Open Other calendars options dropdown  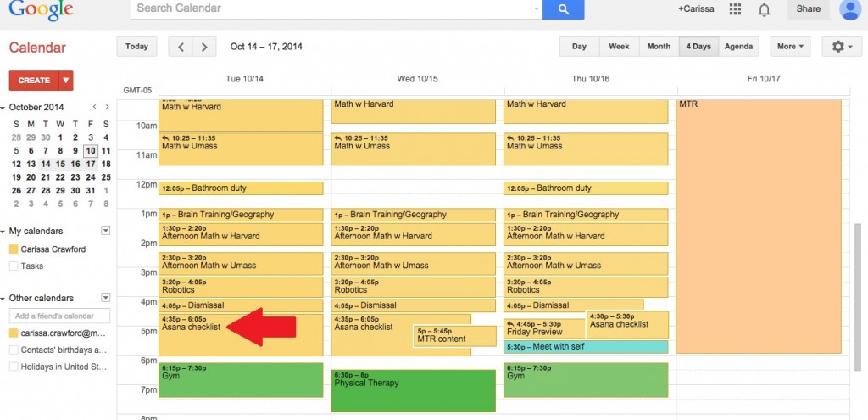point(106,298)
